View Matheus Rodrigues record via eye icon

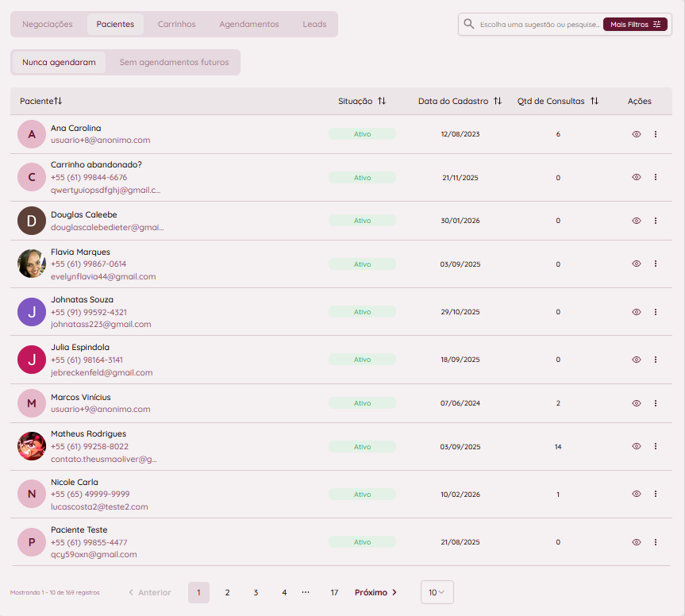pos(636,447)
